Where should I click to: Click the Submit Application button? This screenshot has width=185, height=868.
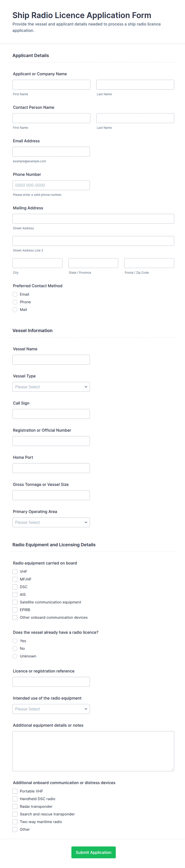[93, 852]
